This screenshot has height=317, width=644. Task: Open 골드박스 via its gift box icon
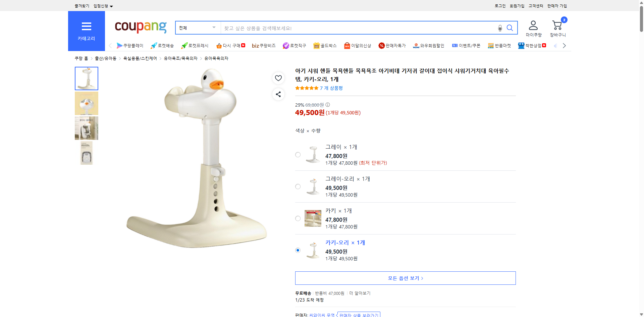click(x=316, y=45)
